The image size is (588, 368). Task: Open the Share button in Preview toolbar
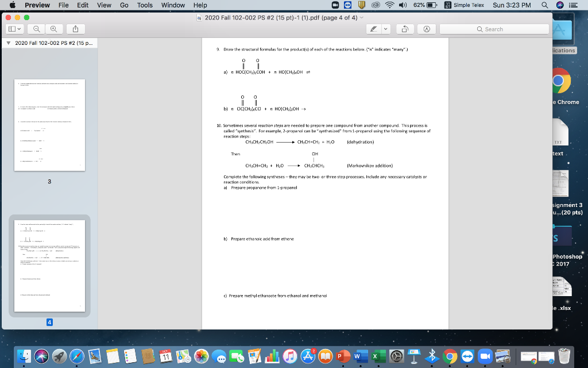tap(75, 29)
